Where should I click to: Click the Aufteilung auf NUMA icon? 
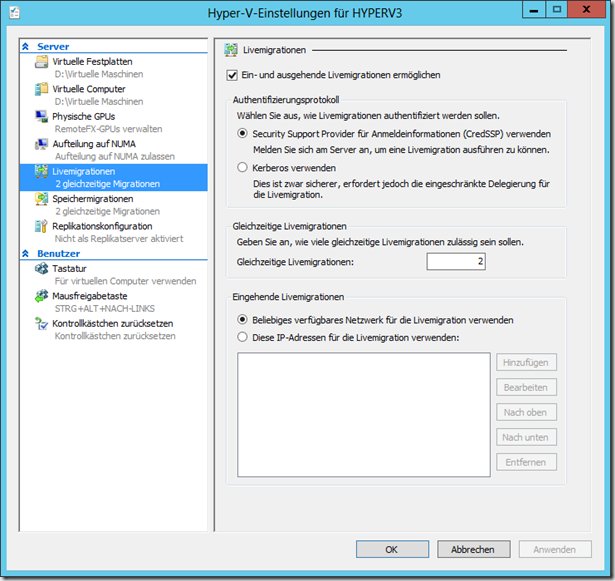tap(42, 144)
